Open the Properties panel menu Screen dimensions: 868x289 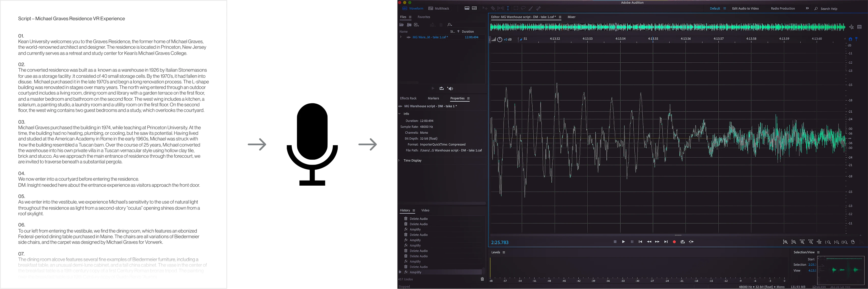(468, 99)
